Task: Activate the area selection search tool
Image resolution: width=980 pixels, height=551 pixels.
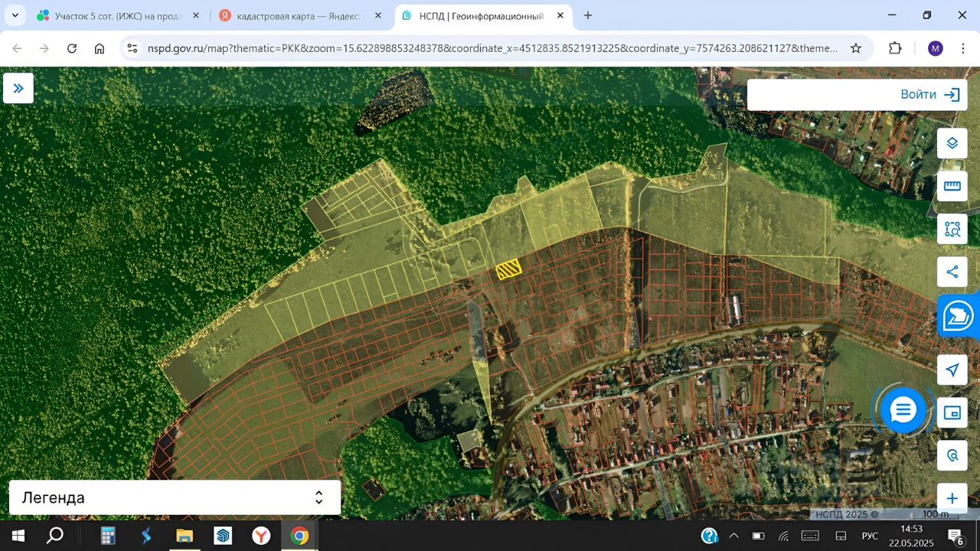Action: [x=952, y=229]
